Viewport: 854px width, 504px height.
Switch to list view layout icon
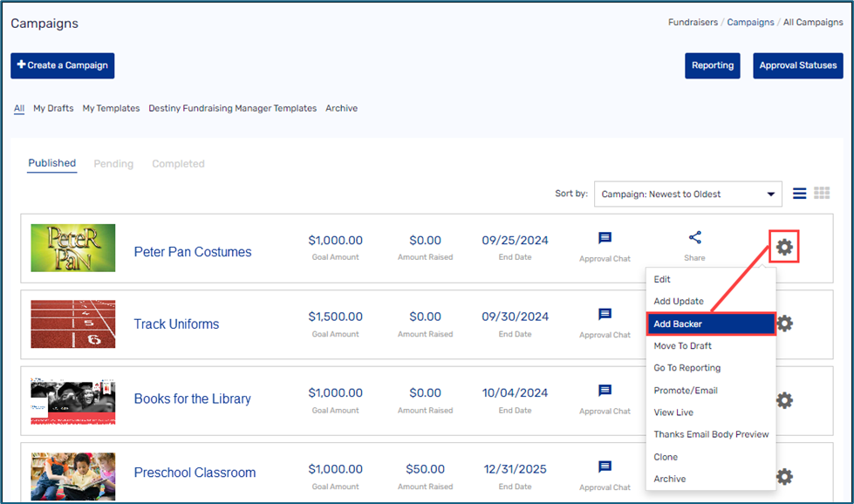(x=799, y=194)
